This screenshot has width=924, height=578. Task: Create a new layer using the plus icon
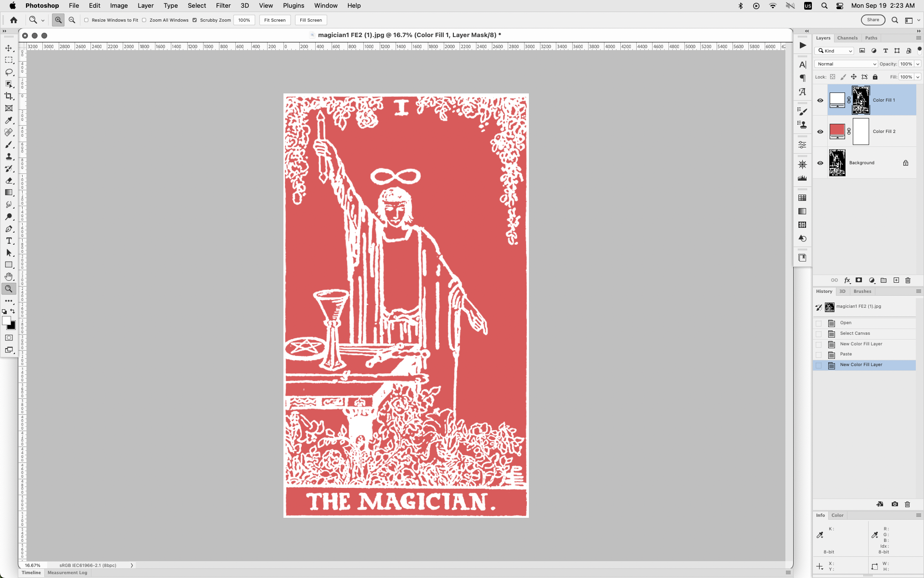click(x=896, y=280)
